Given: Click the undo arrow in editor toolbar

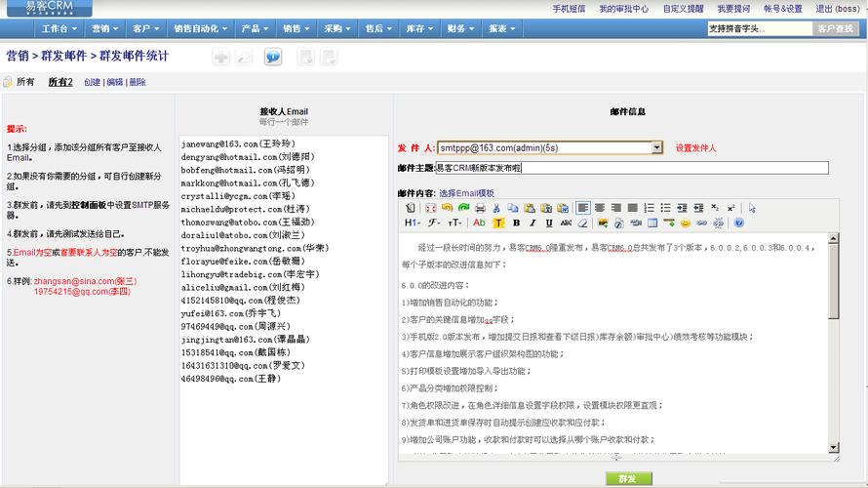Looking at the screenshot, I should [448, 208].
